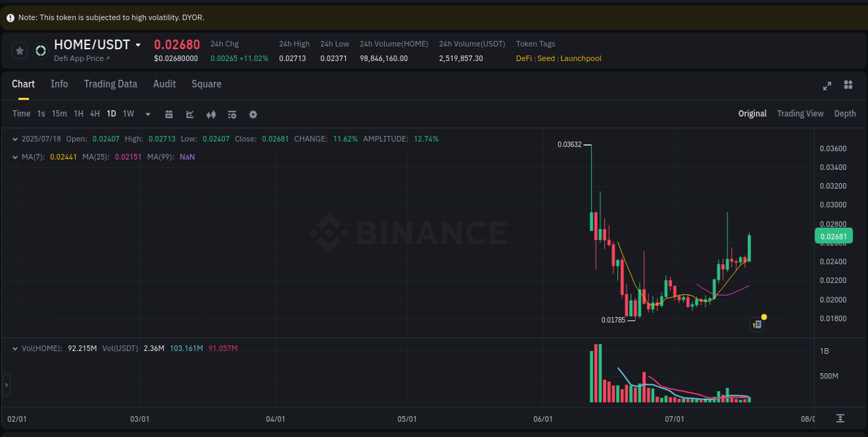Click the Launchpool token tag
868x437 pixels.
pyautogui.click(x=581, y=58)
